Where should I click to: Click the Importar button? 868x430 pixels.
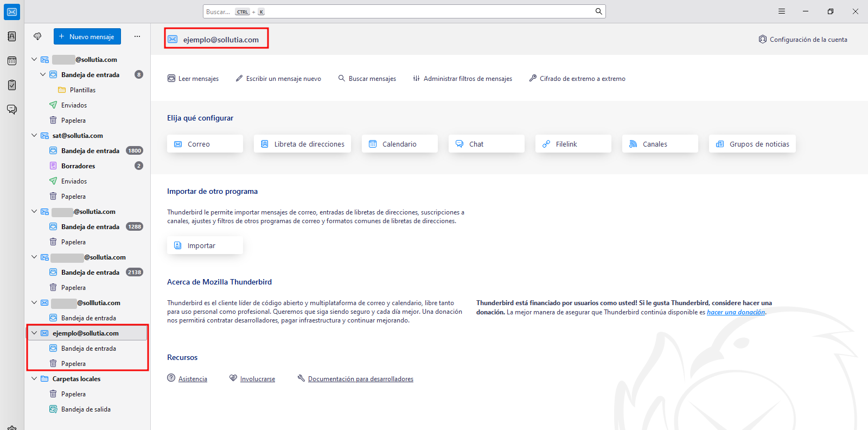205,245
